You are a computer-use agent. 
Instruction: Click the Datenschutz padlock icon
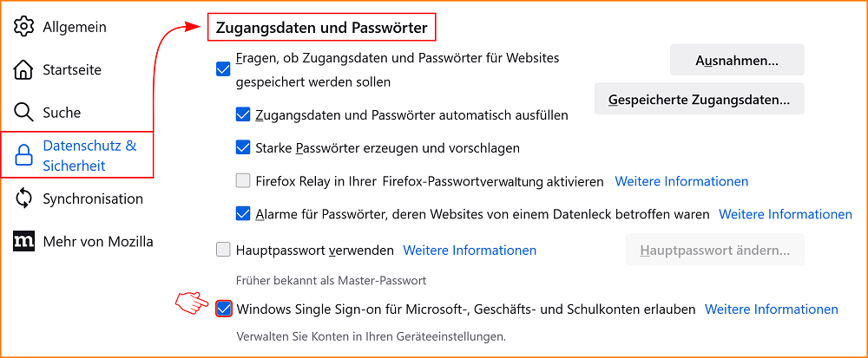tap(24, 155)
